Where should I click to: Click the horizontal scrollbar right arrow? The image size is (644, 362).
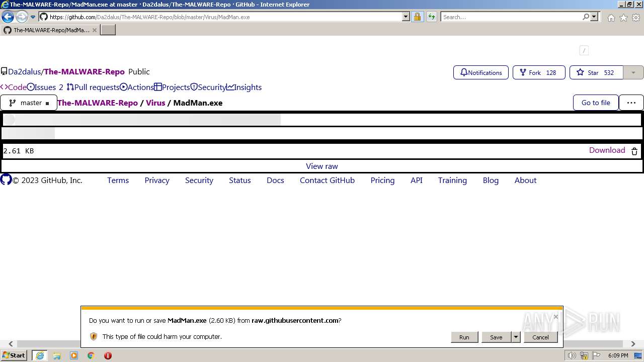633,344
